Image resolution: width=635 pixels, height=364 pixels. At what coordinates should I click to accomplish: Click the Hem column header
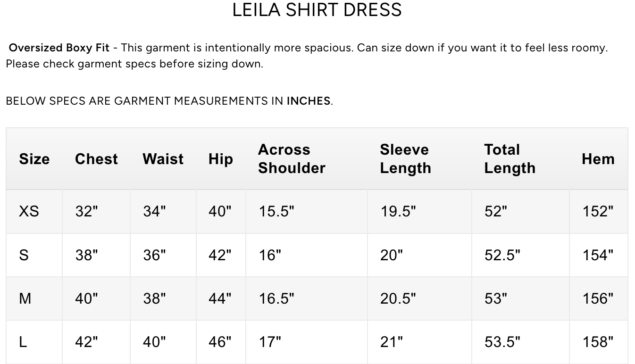[598, 159]
